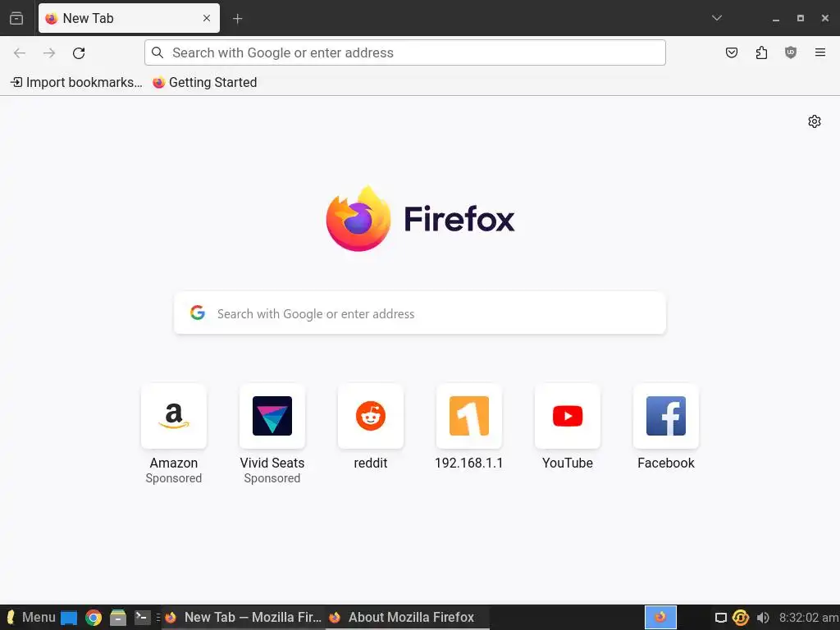Open the uBlock Origin shield icon
The image size is (840, 630).
coord(791,52)
